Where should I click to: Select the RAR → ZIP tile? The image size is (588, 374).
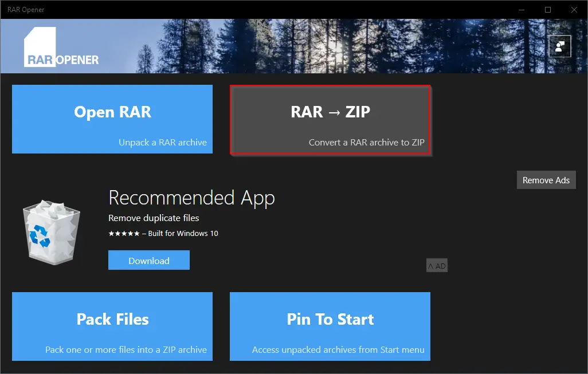tap(330, 120)
